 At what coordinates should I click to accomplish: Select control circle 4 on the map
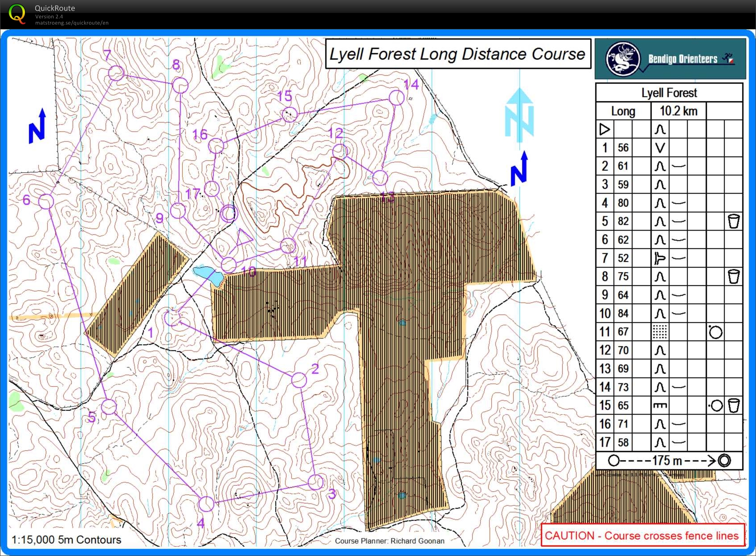[206, 504]
